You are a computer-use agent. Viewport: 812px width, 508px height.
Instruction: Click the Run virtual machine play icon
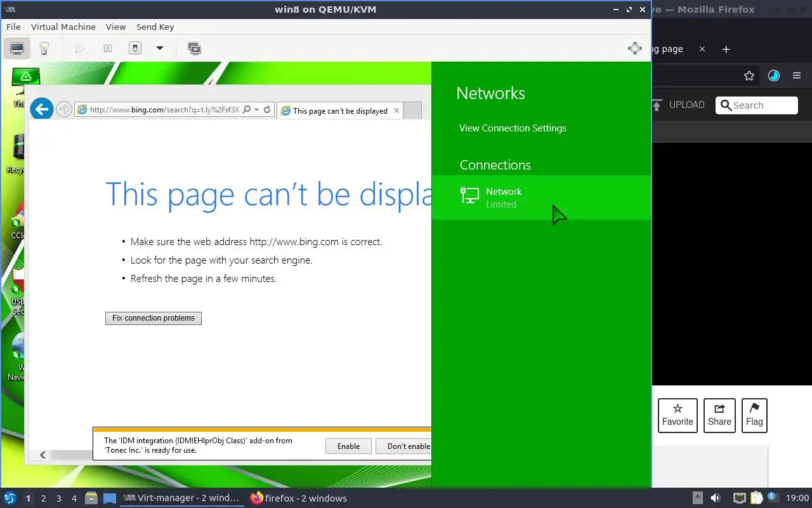tap(80, 48)
